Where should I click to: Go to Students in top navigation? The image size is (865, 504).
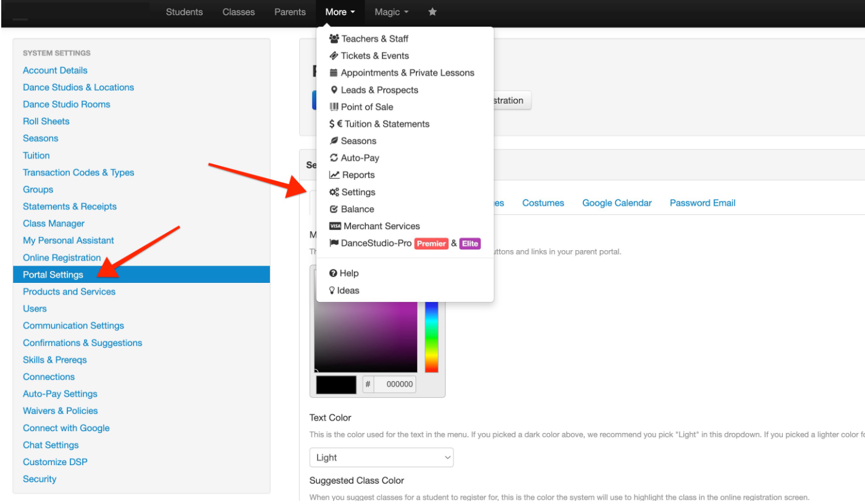tap(184, 12)
